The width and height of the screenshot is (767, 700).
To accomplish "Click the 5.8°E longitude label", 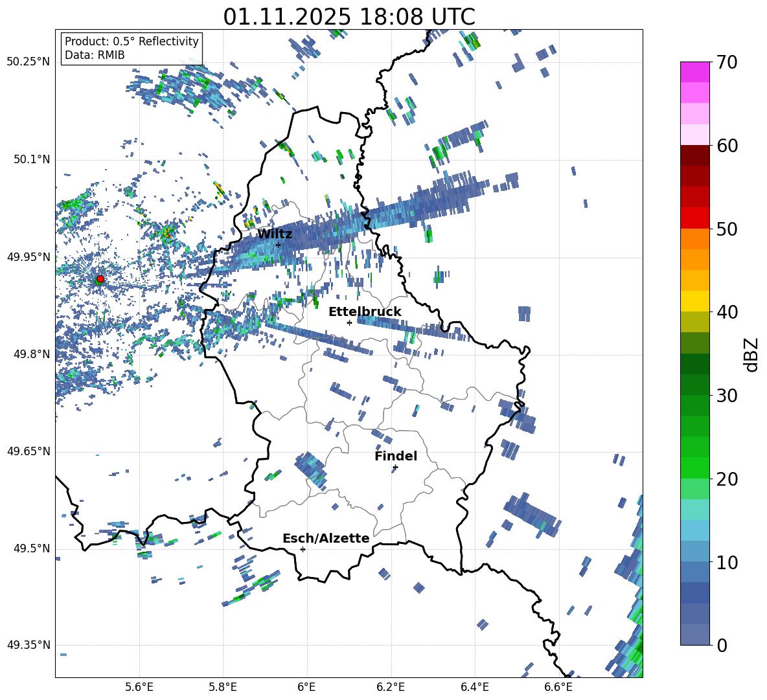I will click(223, 687).
